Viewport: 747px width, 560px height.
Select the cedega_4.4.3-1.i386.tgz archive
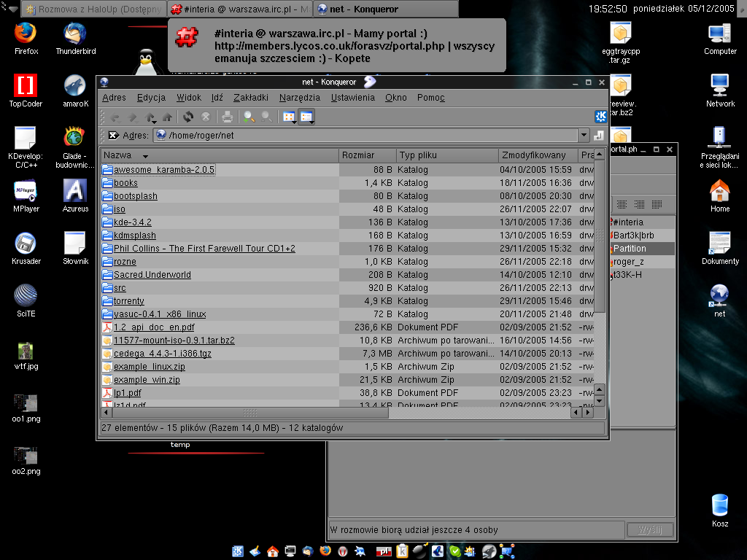[162, 354]
